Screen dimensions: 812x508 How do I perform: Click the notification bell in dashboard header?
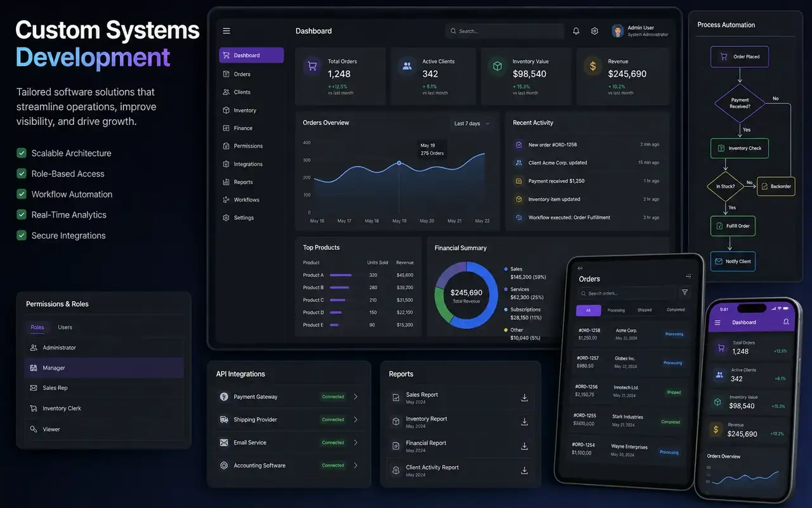pos(576,31)
